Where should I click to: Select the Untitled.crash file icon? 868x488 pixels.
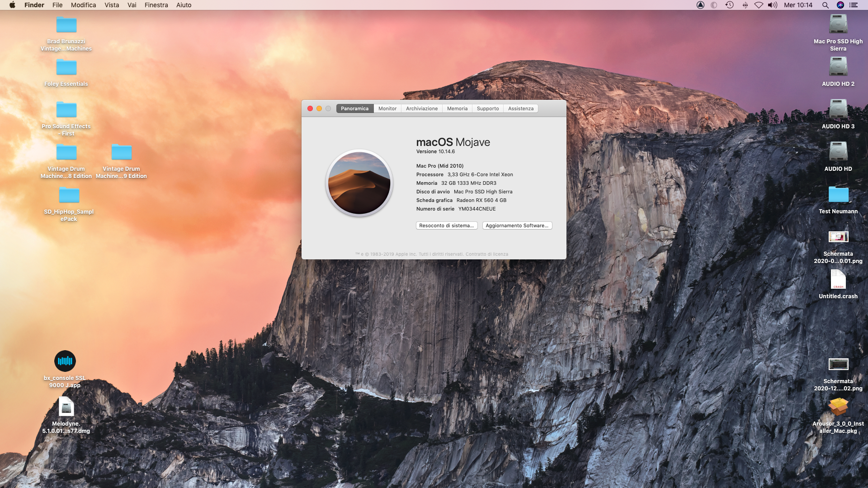838,279
